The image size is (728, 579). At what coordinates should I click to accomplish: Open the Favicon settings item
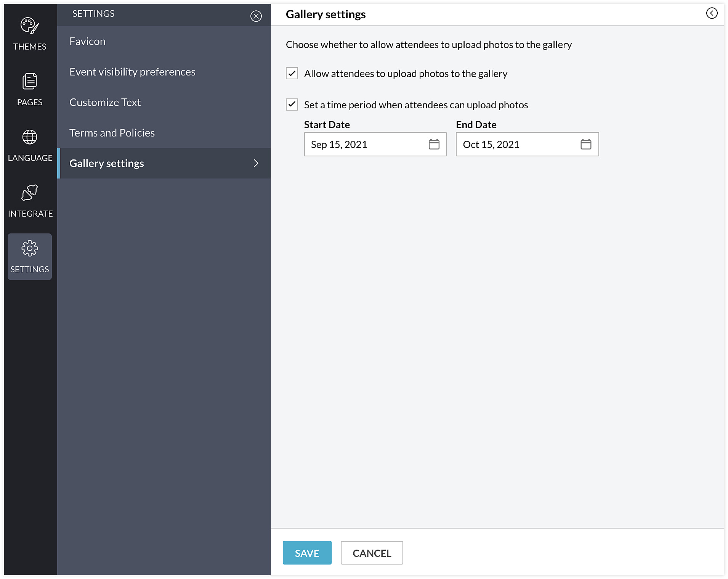click(x=87, y=41)
